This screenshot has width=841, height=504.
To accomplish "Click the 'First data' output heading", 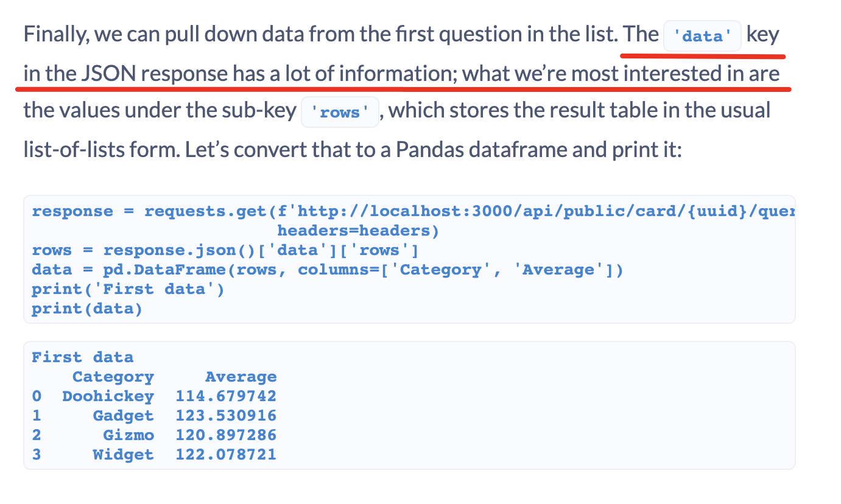I will (x=82, y=357).
